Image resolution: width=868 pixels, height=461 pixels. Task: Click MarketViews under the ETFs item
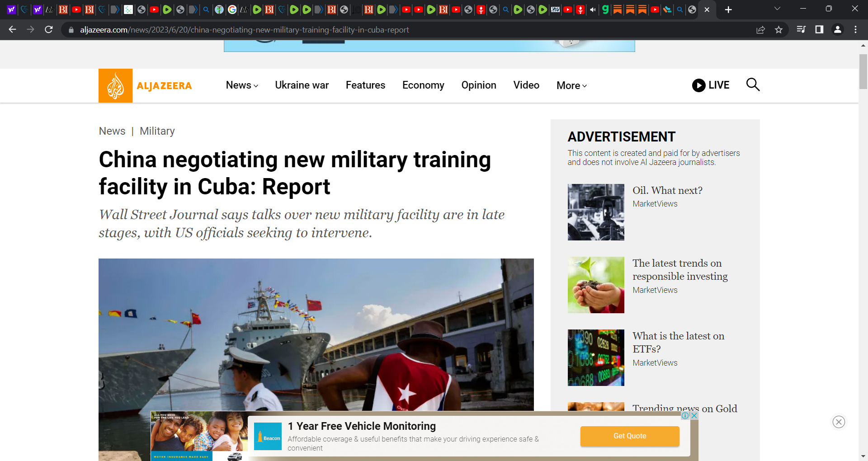(655, 363)
